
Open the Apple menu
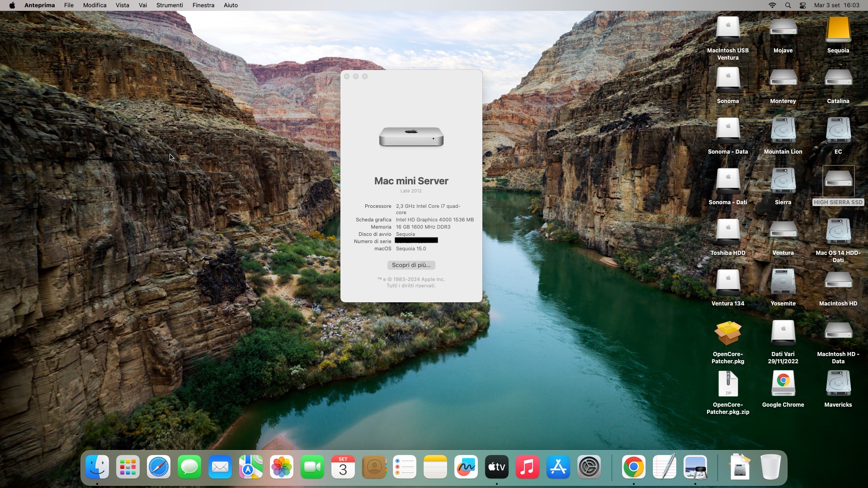click(12, 5)
